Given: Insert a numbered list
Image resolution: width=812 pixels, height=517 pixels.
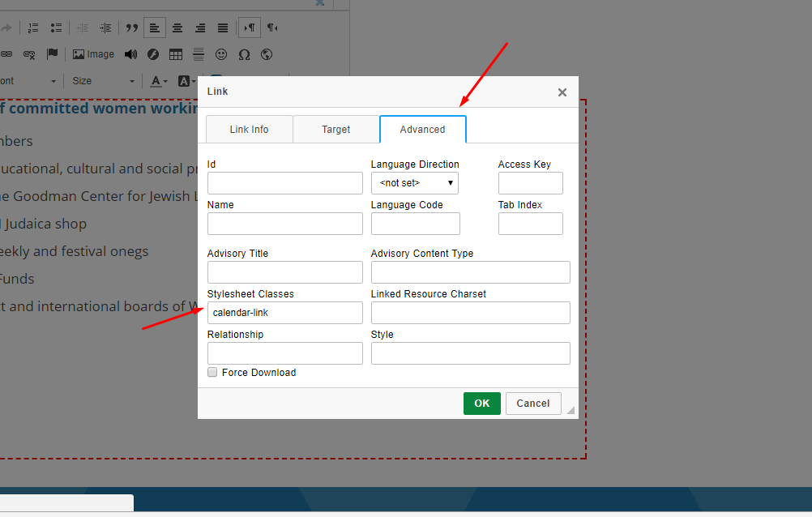Looking at the screenshot, I should coord(33,28).
